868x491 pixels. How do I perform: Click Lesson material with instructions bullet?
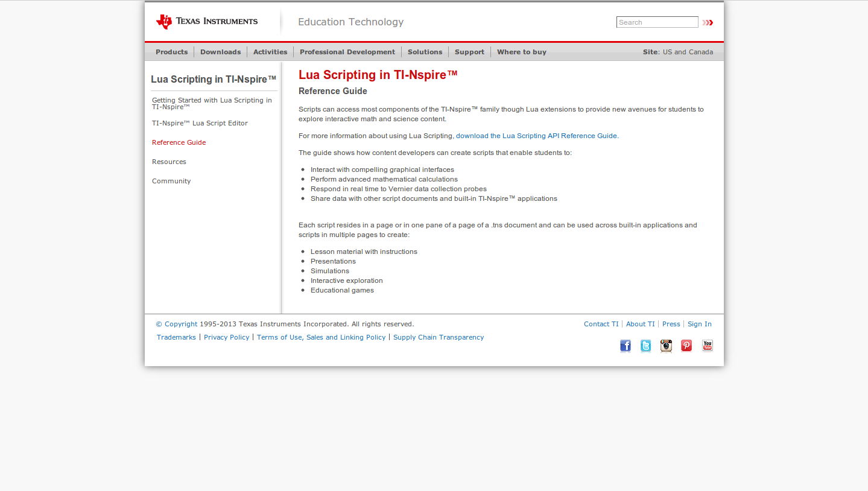coord(364,252)
